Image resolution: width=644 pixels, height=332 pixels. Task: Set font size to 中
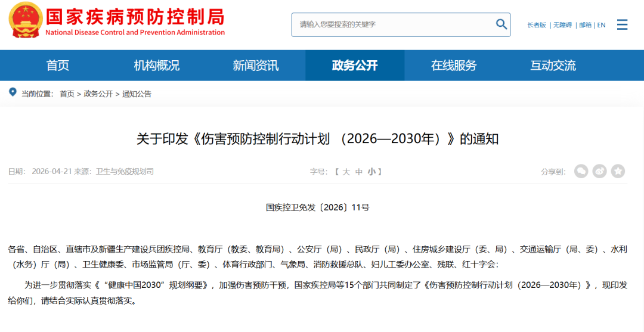(359, 172)
